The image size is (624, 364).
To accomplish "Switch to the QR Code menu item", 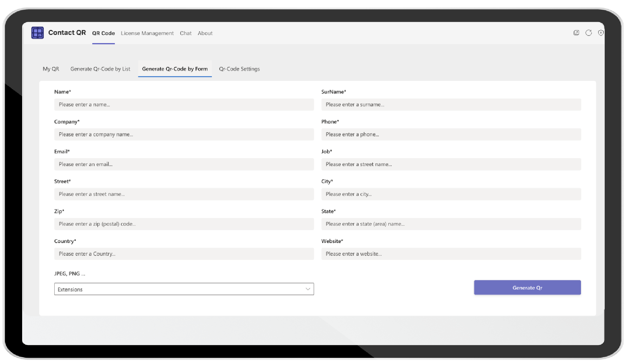I will pos(104,33).
